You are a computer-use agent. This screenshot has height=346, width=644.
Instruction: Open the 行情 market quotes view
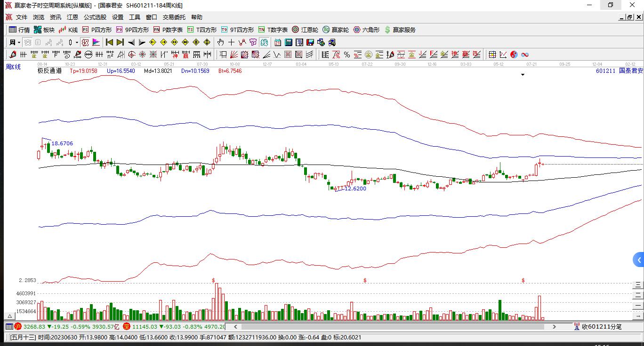19,30
